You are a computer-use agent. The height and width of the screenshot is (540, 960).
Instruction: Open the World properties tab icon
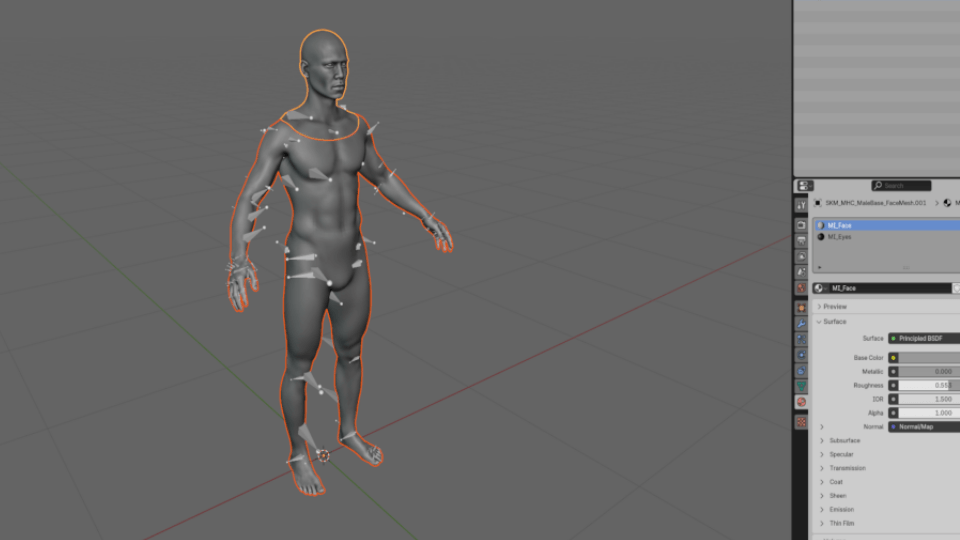pyautogui.click(x=801, y=288)
